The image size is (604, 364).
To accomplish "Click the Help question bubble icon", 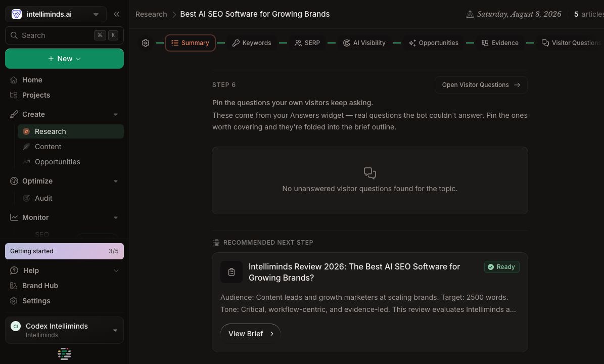I will tap(14, 271).
